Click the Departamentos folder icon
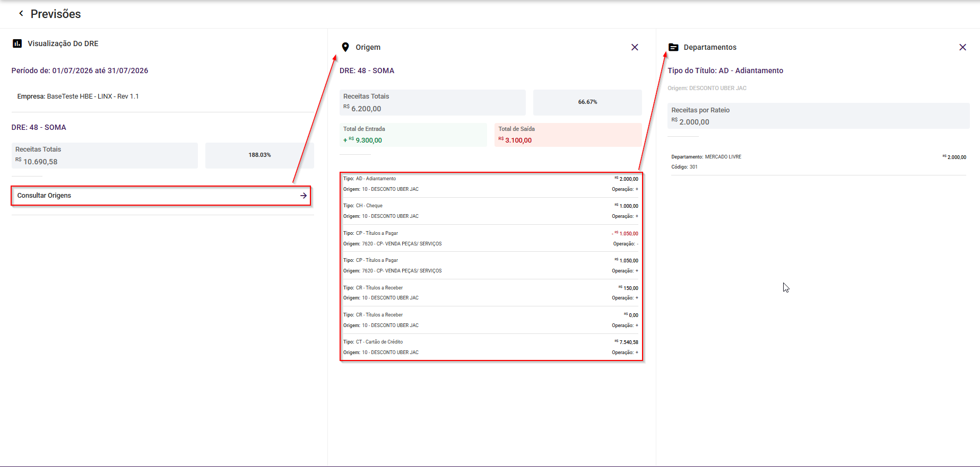Image resolution: width=980 pixels, height=467 pixels. pos(673,47)
